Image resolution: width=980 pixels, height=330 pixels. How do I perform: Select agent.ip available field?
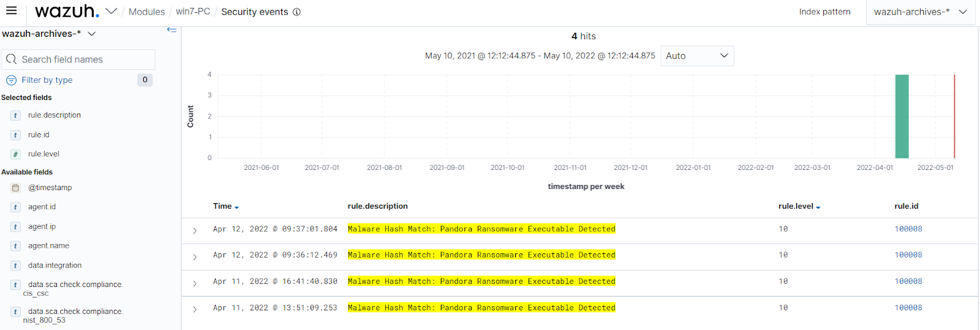42,226
